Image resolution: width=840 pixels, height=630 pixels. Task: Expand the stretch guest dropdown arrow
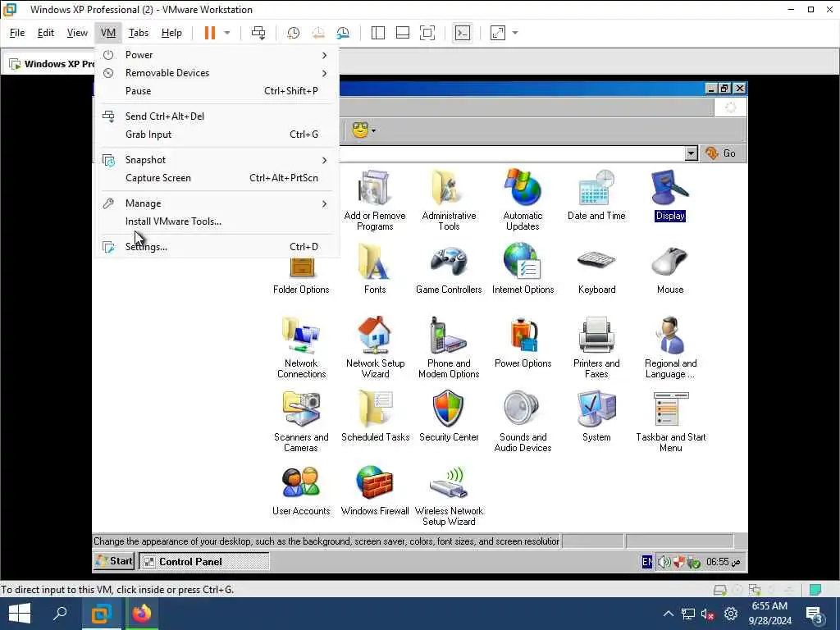(515, 33)
